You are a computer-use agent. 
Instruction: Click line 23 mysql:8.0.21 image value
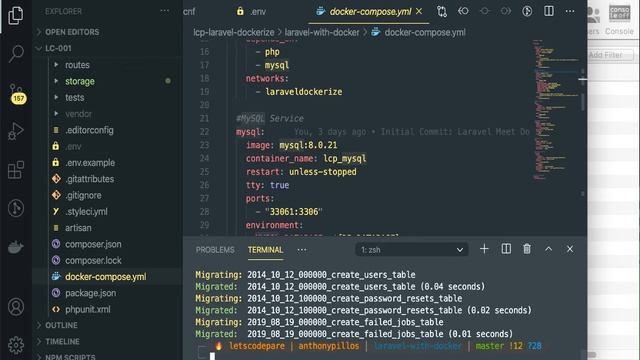[308, 145]
